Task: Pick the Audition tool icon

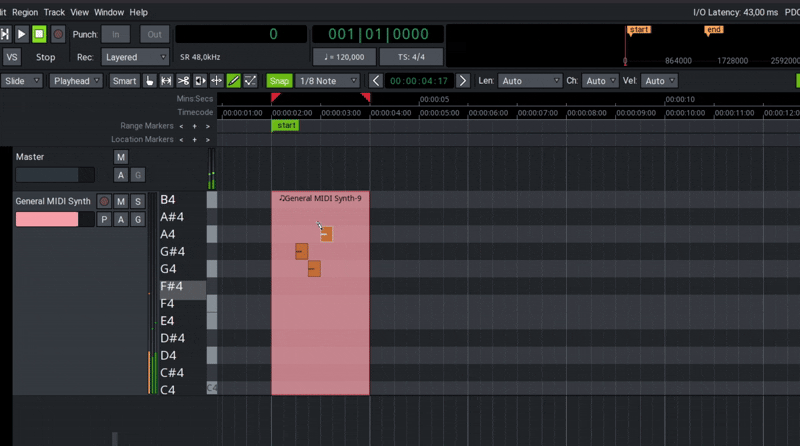Action: click(200, 81)
